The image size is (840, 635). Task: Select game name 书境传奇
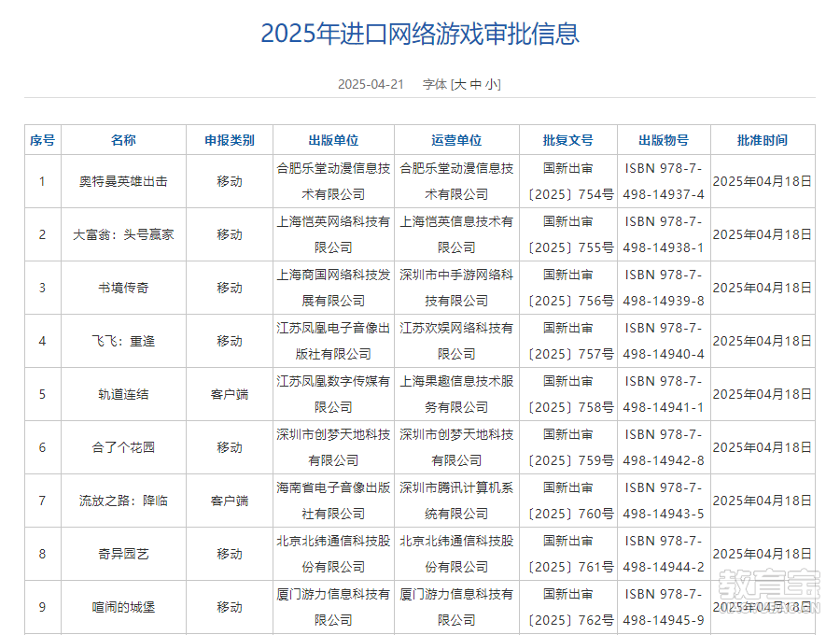[x=123, y=288]
